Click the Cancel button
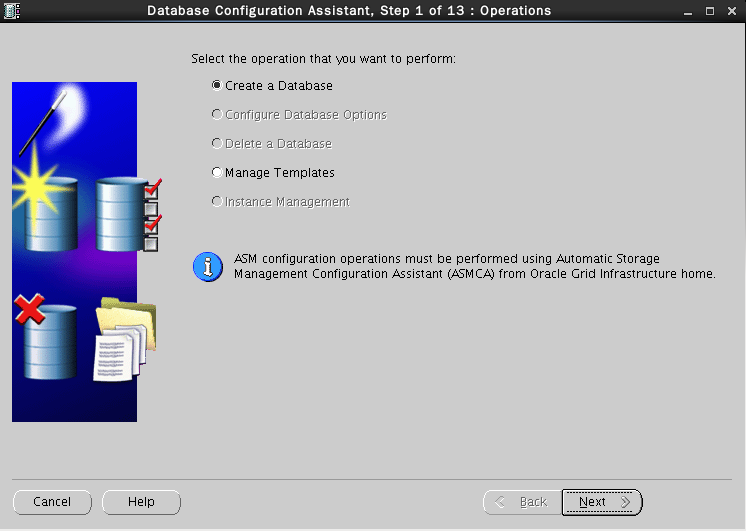 click(52, 502)
